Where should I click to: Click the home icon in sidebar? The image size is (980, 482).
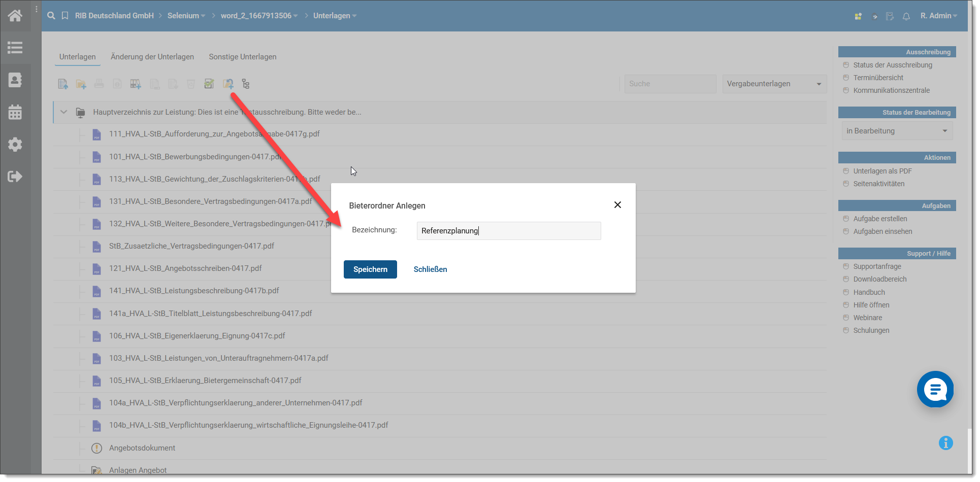(x=15, y=16)
